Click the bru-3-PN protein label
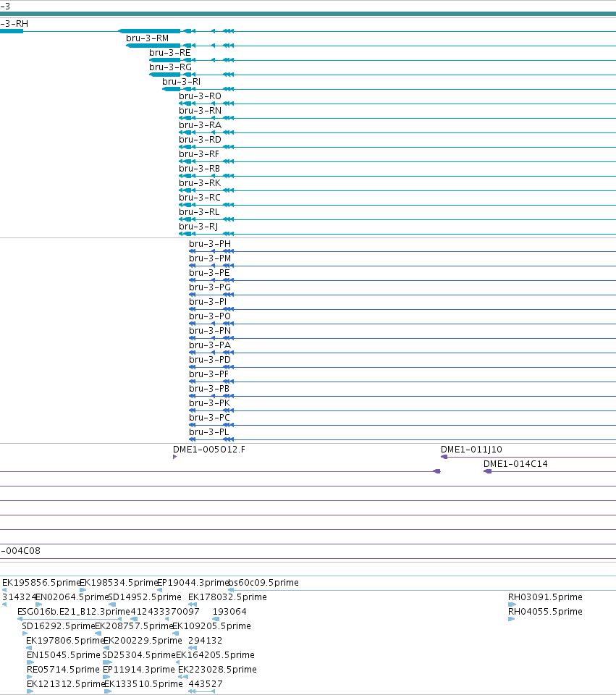 210,331
